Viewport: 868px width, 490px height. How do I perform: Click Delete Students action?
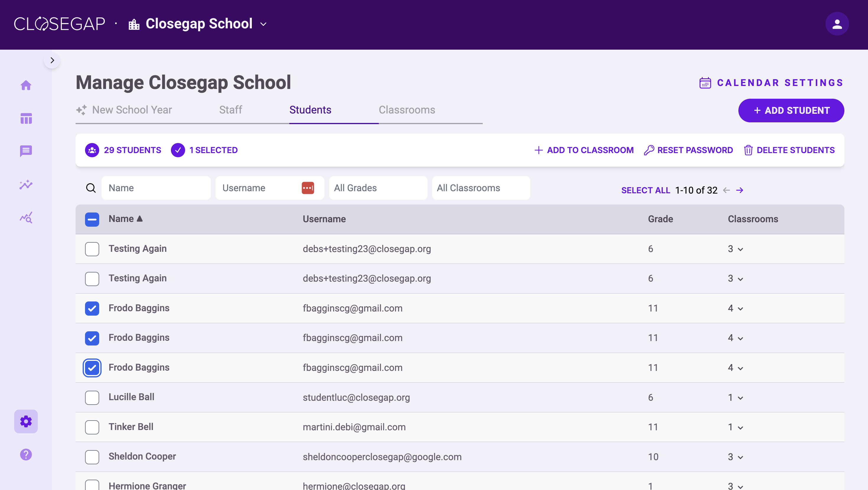pos(789,150)
